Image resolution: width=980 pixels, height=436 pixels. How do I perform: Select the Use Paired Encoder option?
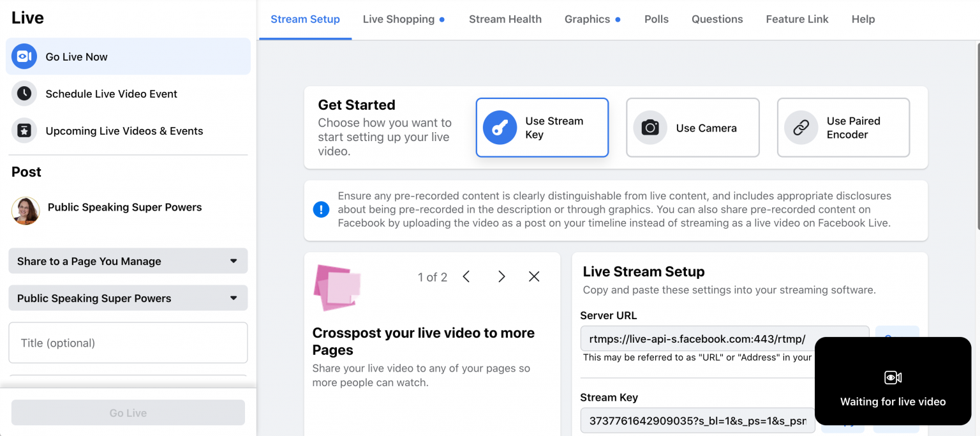(843, 127)
